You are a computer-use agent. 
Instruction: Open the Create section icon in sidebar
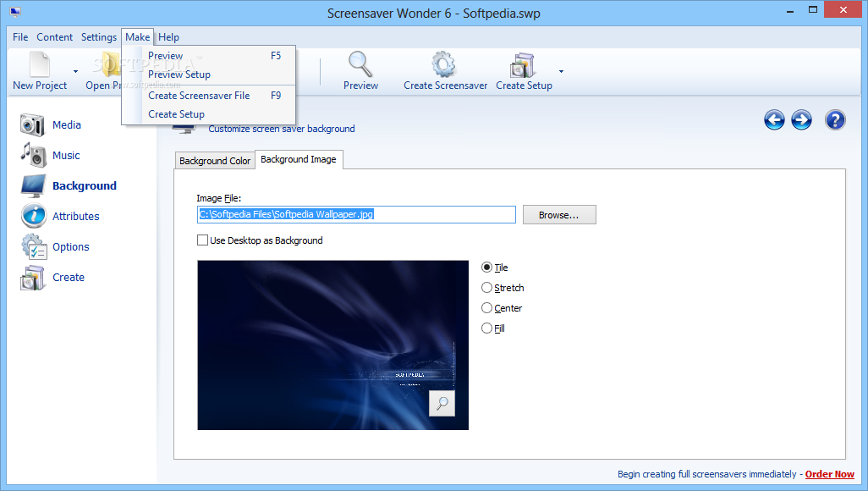tap(33, 278)
